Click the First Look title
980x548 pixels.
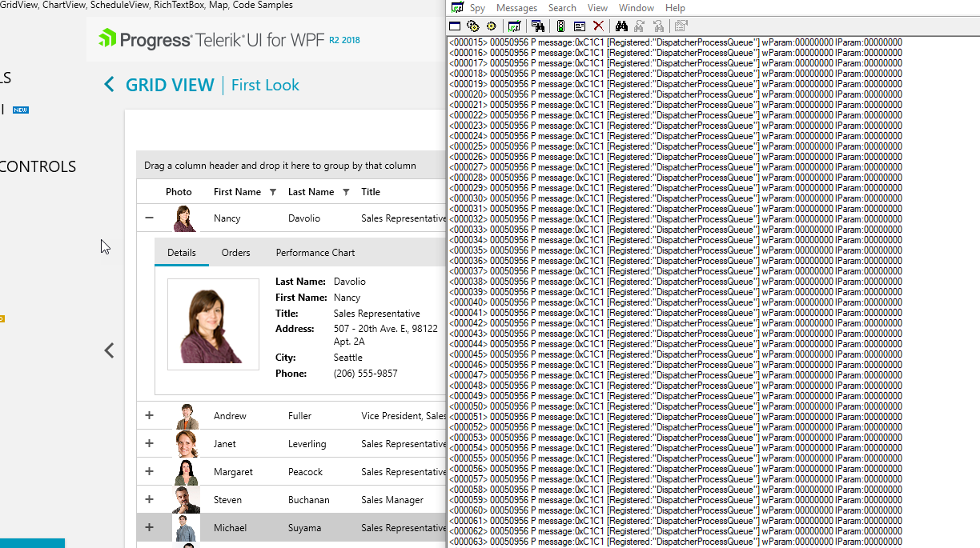tap(265, 85)
